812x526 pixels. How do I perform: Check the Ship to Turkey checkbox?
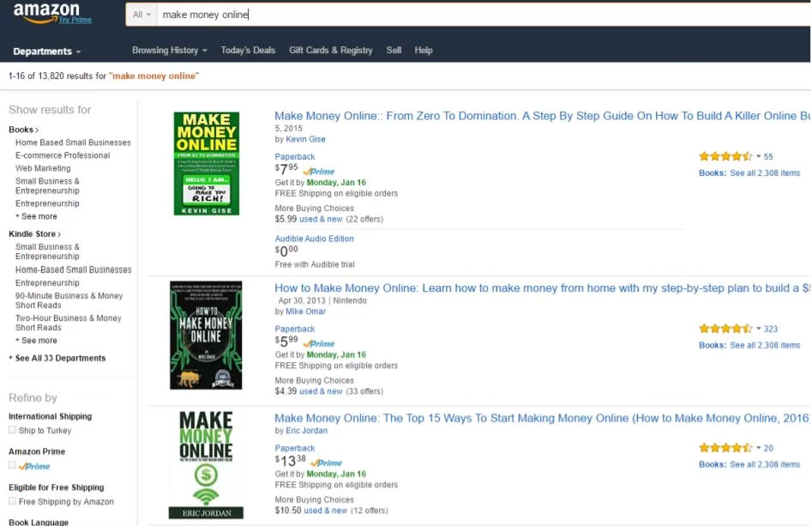pos(12,430)
